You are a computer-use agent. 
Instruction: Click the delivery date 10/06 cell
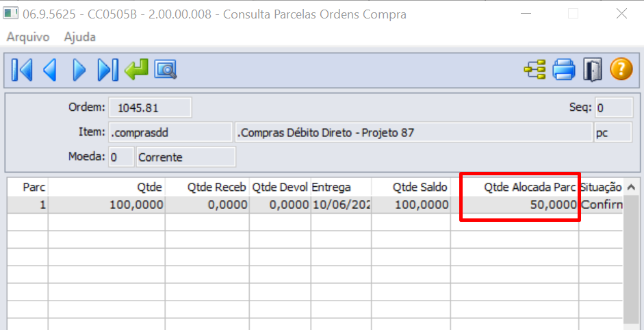(x=341, y=205)
